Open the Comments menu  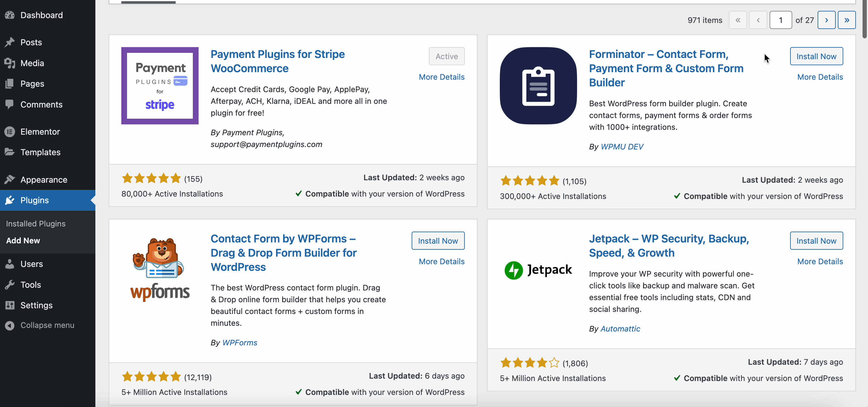pos(41,104)
